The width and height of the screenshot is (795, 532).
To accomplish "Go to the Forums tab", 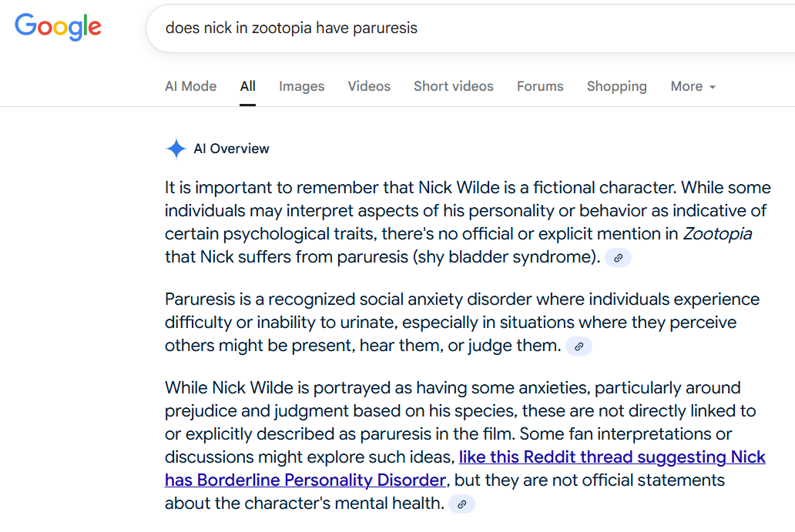I will pyautogui.click(x=540, y=86).
